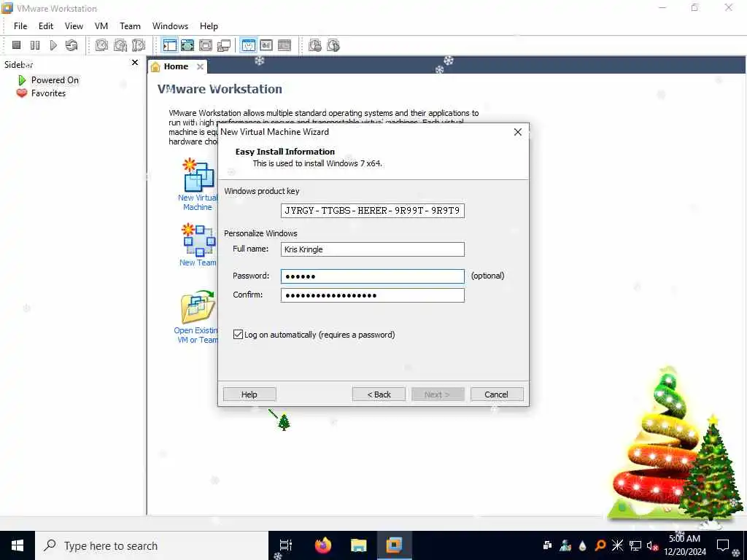747x560 pixels.
Task: Click the Power On play toolbar icon
Action: tap(53, 45)
